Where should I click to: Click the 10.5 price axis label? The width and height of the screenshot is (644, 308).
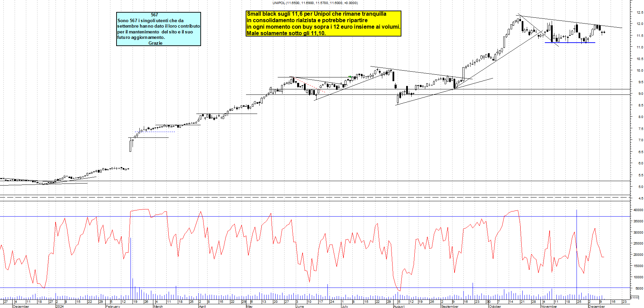tap(640, 59)
